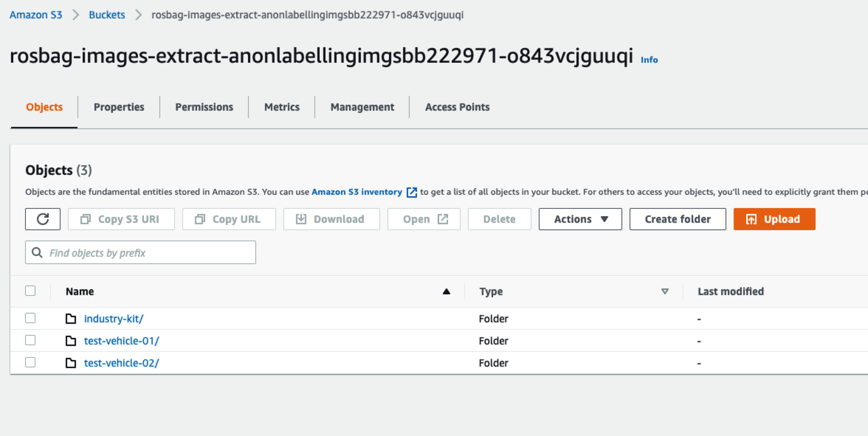
Task: Click the Last modified column header
Action: 731,291
